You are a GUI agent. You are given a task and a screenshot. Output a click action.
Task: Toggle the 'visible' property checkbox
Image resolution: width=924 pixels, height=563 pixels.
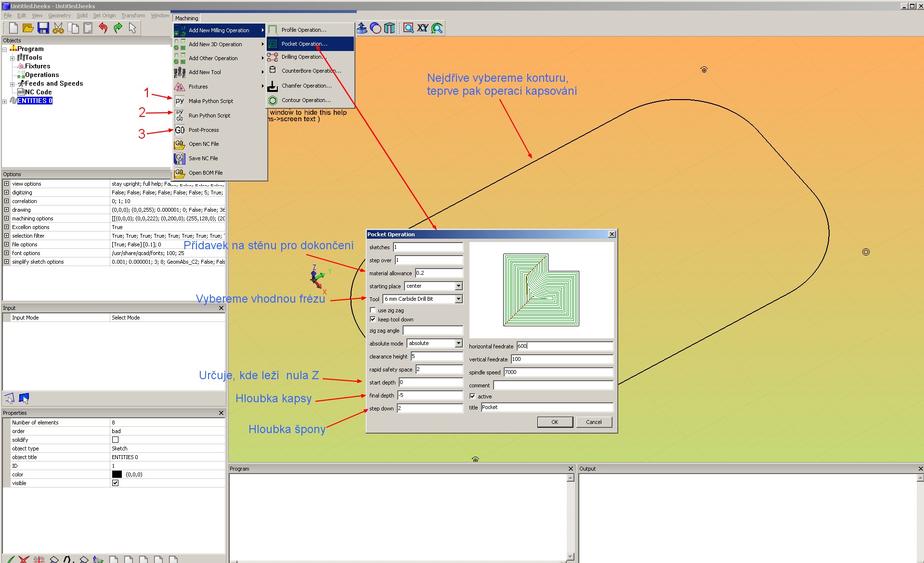pos(115,483)
